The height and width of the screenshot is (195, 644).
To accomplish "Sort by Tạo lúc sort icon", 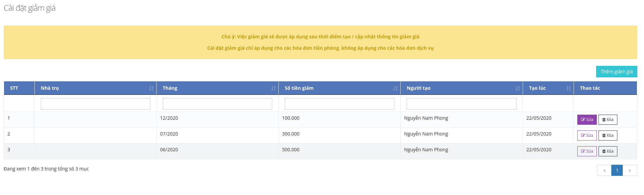I will click(x=569, y=88).
